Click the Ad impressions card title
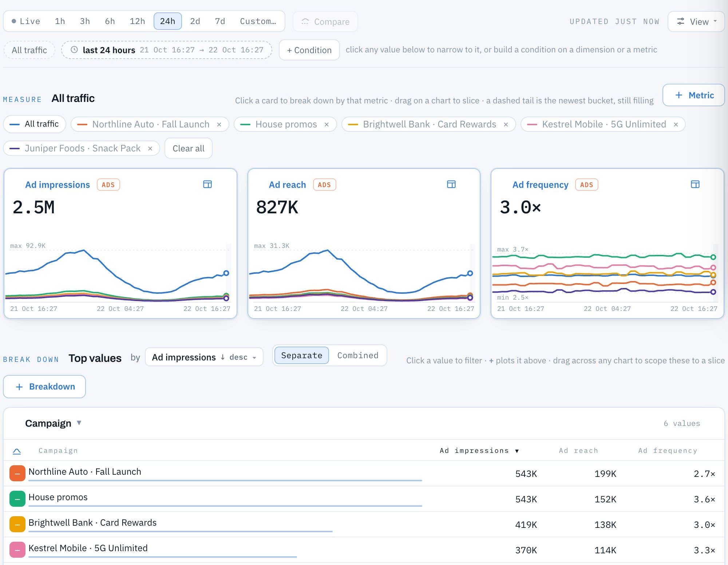 pyautogui.click(x=58, y=185)
